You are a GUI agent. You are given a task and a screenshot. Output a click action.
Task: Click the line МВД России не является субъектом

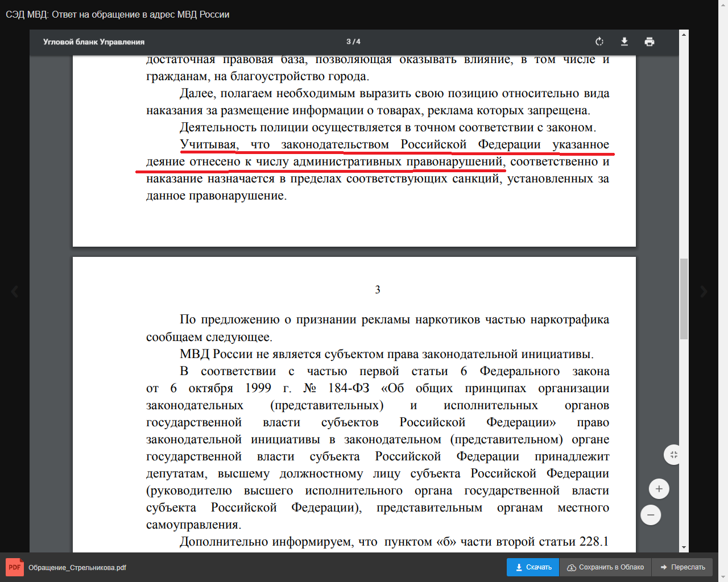point(387,354)
